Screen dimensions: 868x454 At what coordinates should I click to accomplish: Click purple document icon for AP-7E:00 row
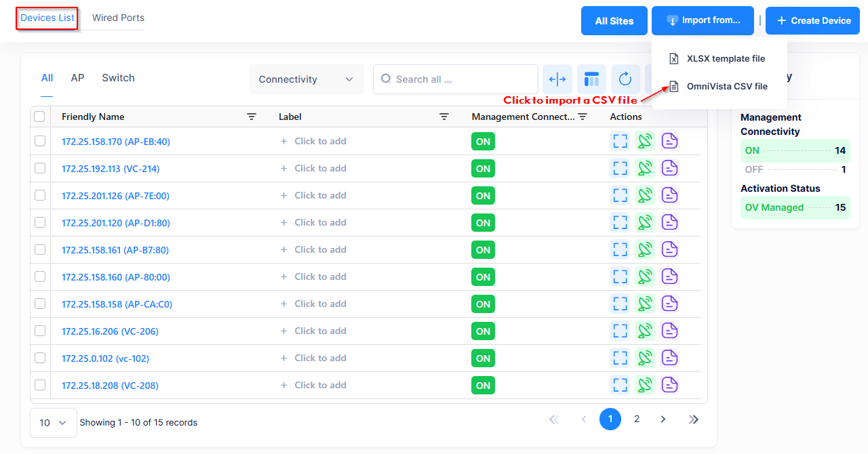pyautogui.click(x=670, y=195)
